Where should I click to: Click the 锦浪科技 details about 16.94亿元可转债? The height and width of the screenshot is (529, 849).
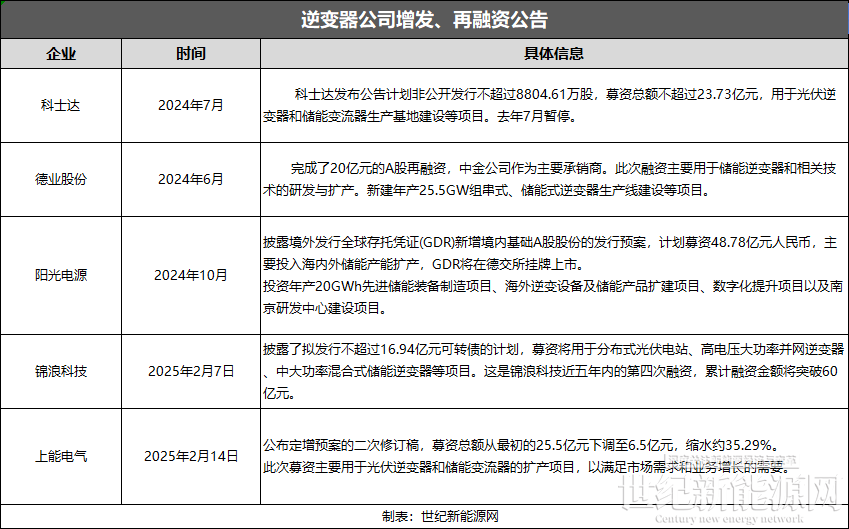pyautogui.click(x=552, y=371)
